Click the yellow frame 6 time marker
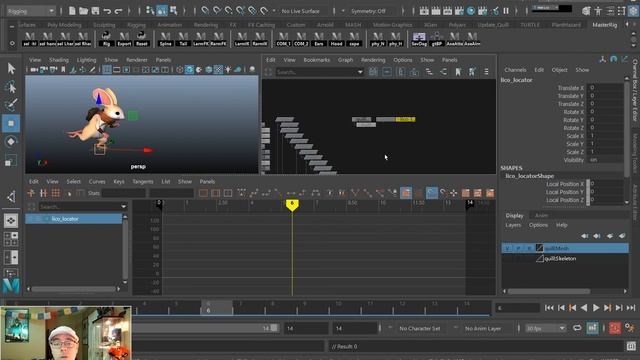 click(292, 205)
